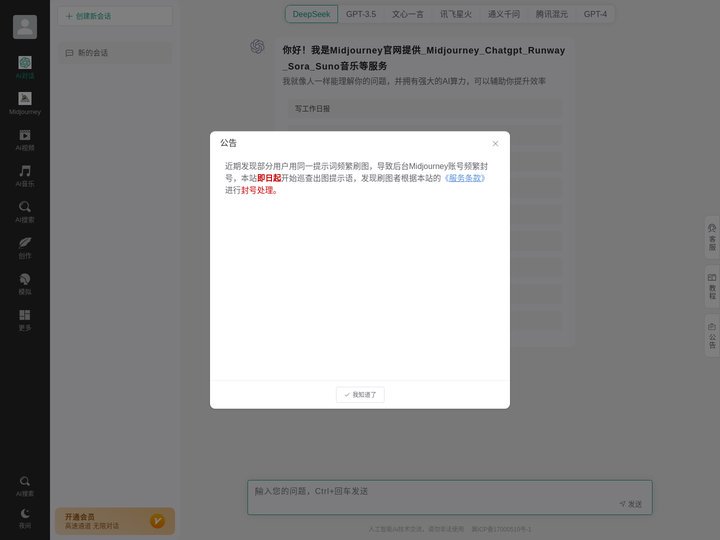
Task: Switch to the GPT-4 model tab
Action: pyautogui.click(x=595, y=14)
